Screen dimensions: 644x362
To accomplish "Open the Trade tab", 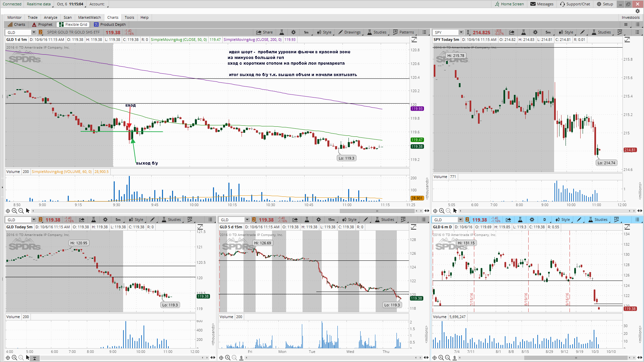I will pyautogui.click(x=33, y=17).
